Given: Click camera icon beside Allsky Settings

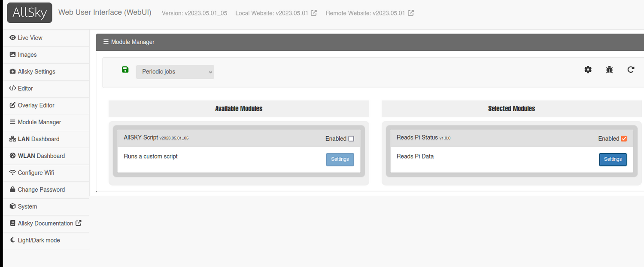Looking at the screenshot, I should (x=12, y=71).
